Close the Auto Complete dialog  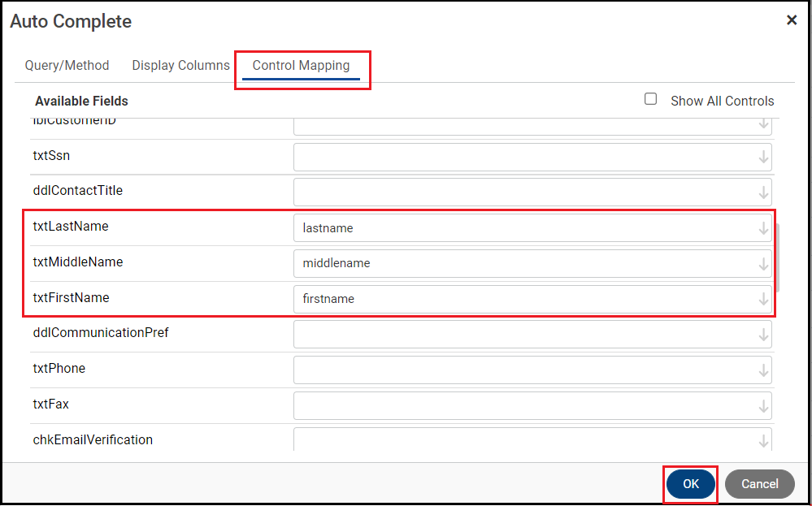(791, 20)
